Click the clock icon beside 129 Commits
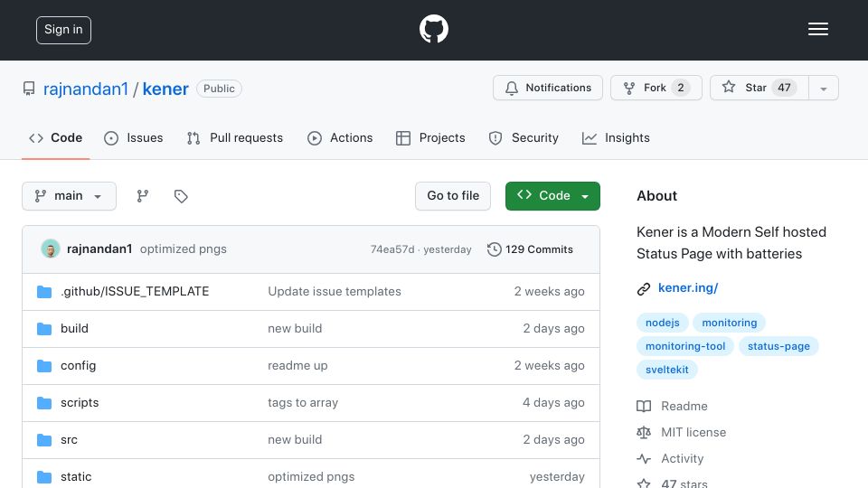Image resolution: width=868 pixels, height=488 pixels. [494, 249]
